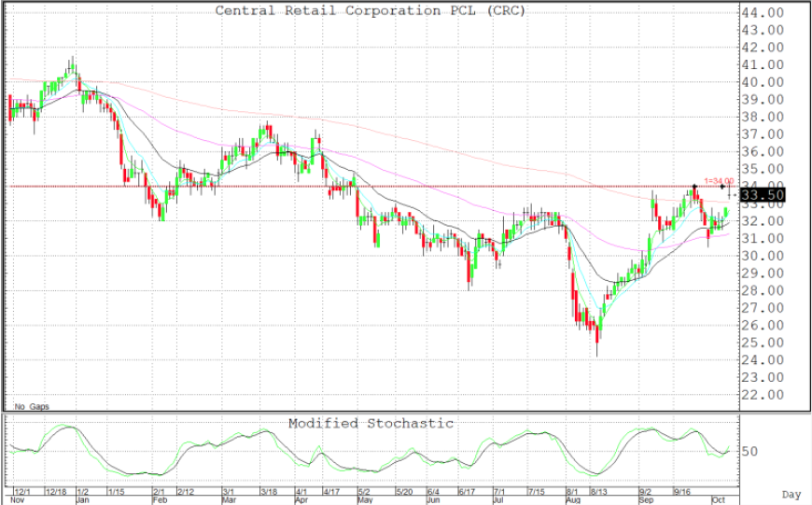Click the first black diamond marker on the 34.00 line
This screenshot has width=812, height=505.
click(x=694, y=186)
